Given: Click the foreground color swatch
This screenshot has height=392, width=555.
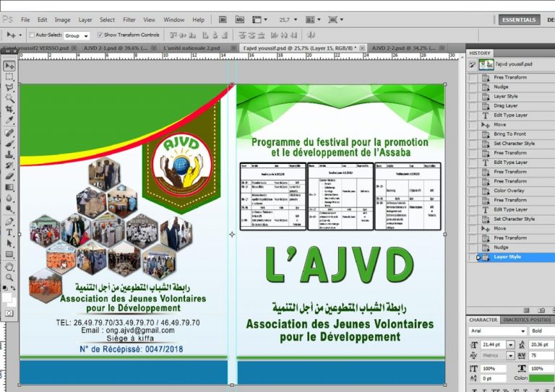Looking at the screenshot, I should pyautogui.click(x=7, y=297).
